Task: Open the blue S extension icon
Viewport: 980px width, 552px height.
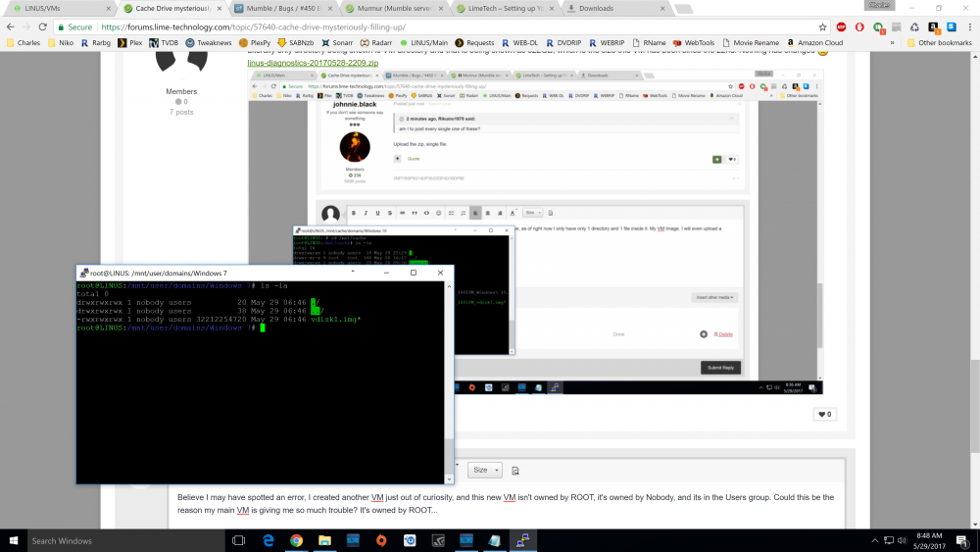Action: pos(952,26)
